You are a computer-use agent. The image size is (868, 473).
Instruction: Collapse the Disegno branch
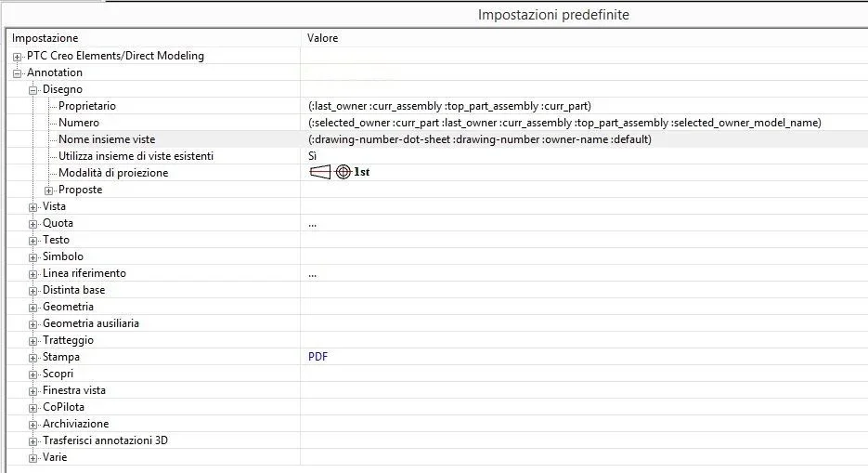[33, 90]
